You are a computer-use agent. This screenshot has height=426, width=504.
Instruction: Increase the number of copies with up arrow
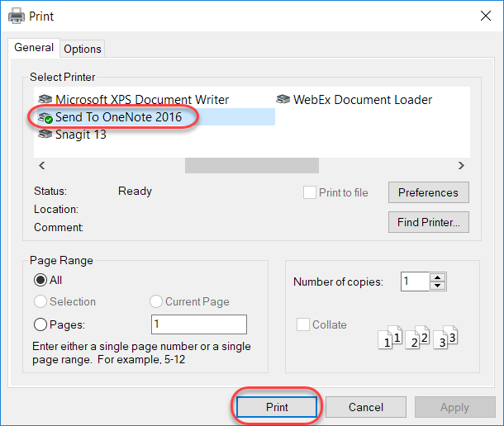[438, 277]
